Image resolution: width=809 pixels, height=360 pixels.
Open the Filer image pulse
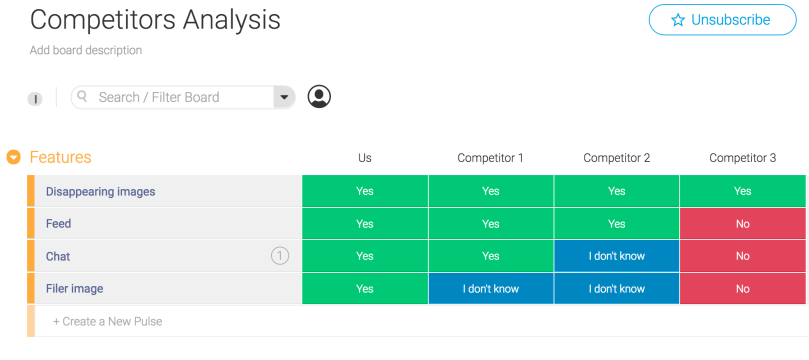point(75,289)
